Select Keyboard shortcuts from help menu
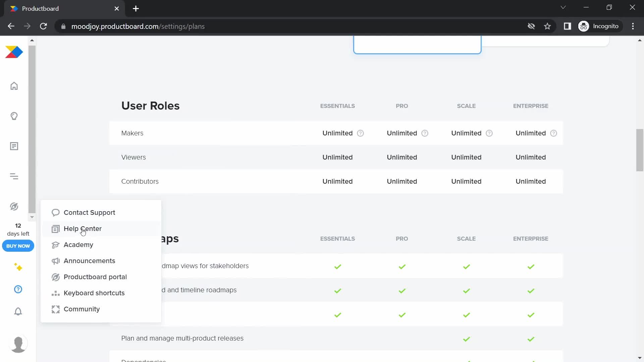The image size is (644, 362). (101, 293)
